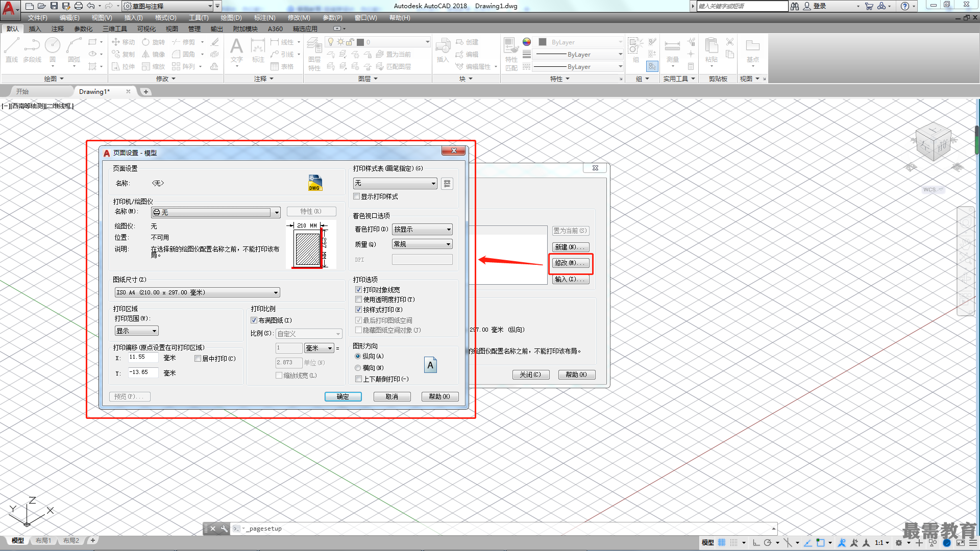Select 纵向 portrait orientation radio
The height and width of the screenshot is (551, 980).
point(358,356)
